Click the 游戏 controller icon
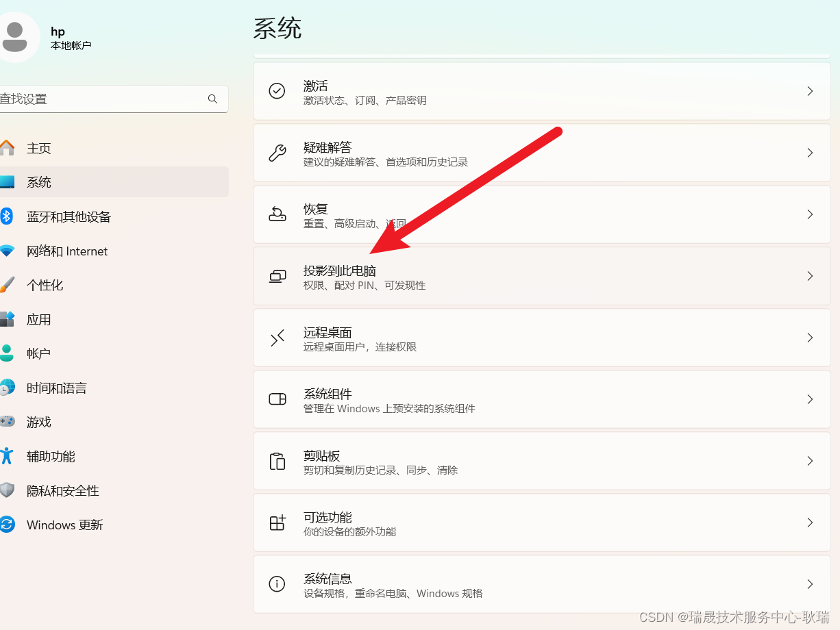 pos(7,422)
